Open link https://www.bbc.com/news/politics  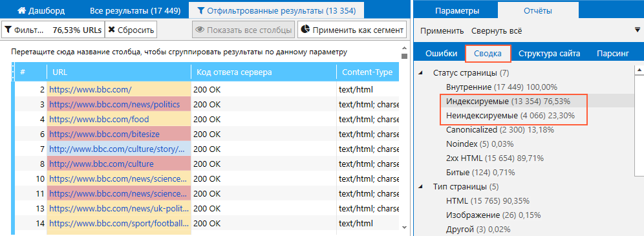[114, 104]
